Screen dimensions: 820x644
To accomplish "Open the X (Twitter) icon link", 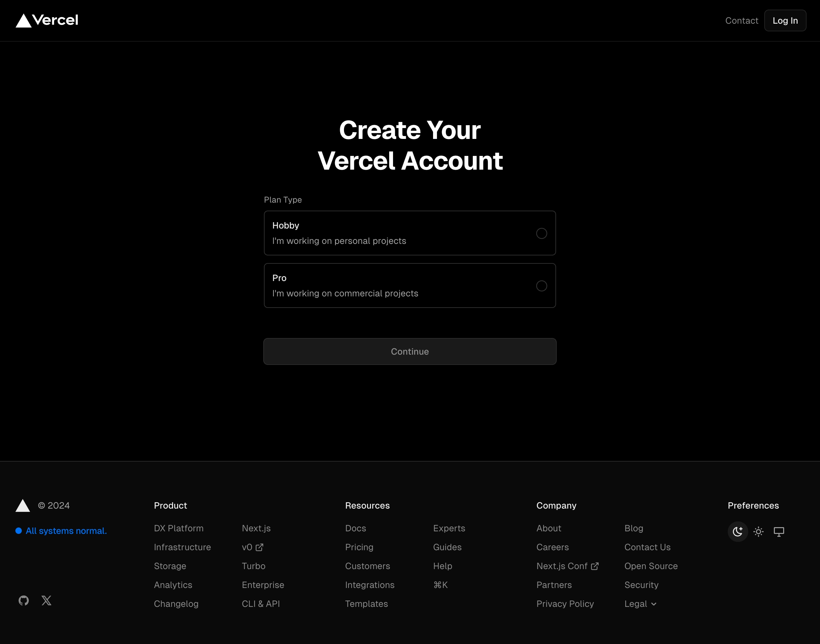I will click(46, 600).
